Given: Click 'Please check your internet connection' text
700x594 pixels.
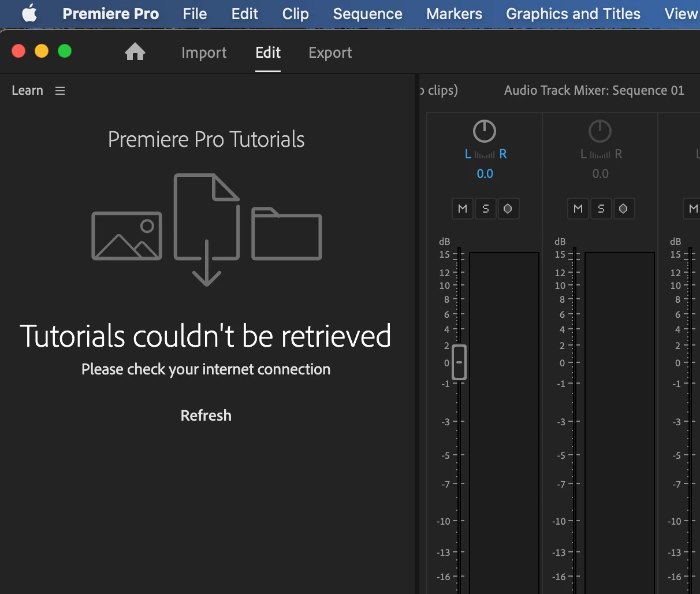Looking at the screenshot, I should tap(206, 369).
